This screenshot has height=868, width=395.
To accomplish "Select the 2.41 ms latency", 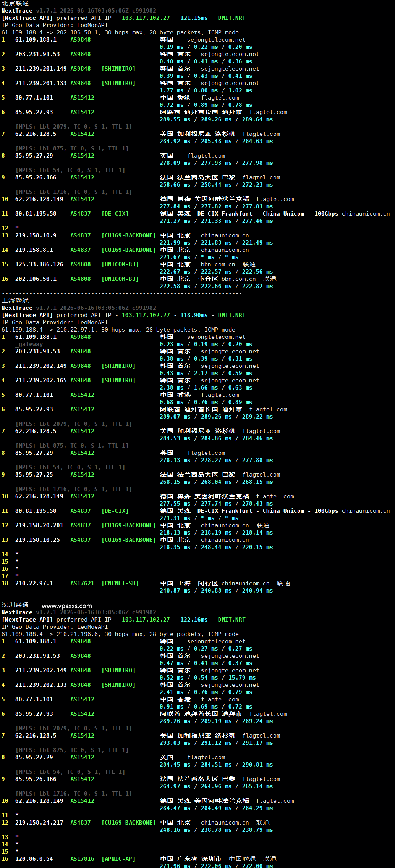I will 172,692.
